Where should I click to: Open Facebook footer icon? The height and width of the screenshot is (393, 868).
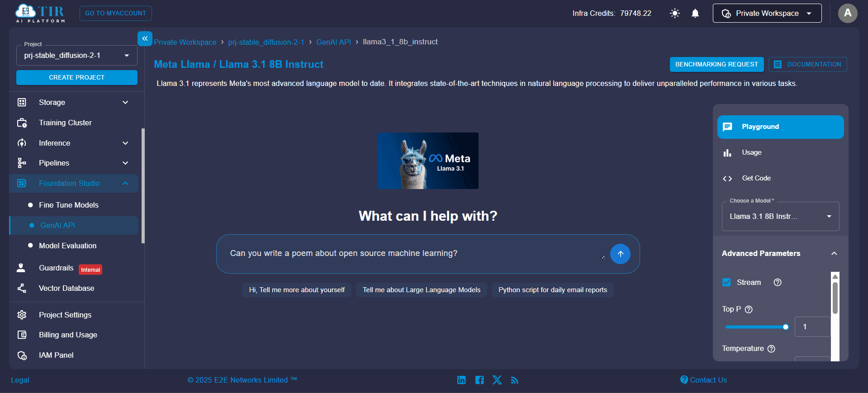click(479, 380)
